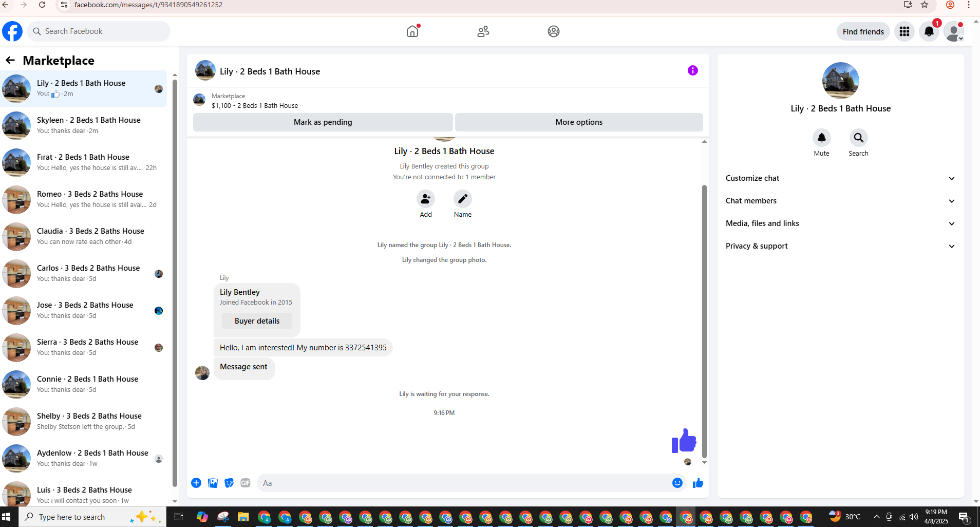Open the notifications bell
This screenshot has width=980, height=527.
click(x=929, y=31)
